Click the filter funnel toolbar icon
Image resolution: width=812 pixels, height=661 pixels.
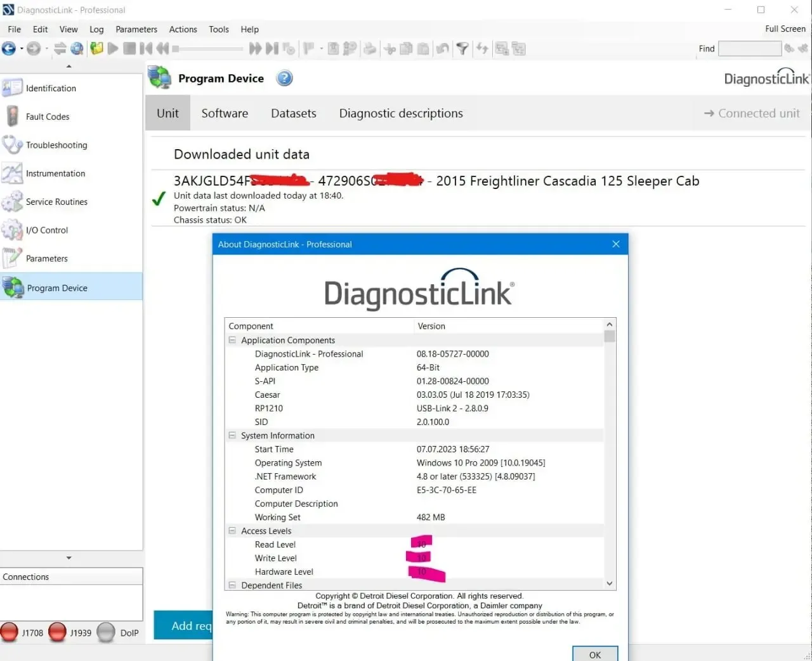[463, 48]
